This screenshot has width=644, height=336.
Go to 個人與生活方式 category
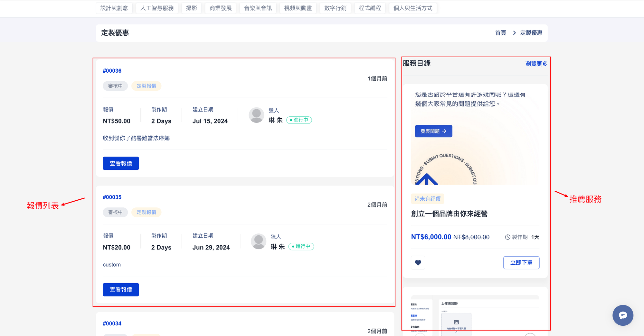412,8
